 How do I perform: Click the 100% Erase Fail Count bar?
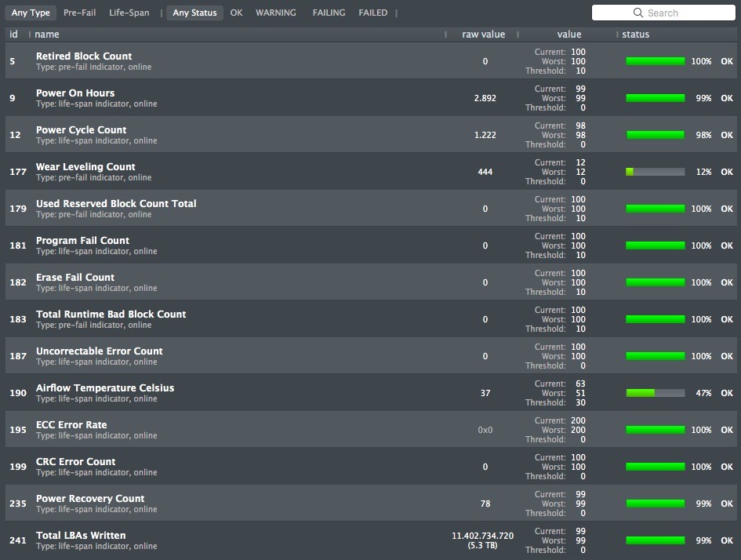656,282
